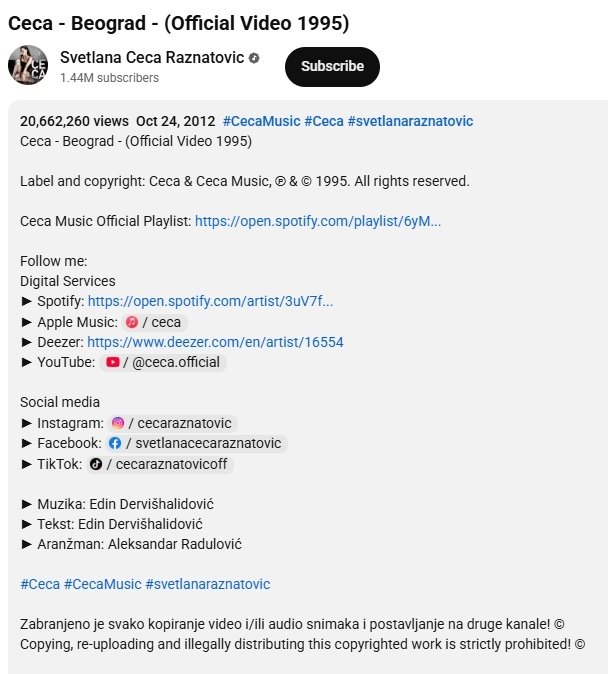Open the #svetlanaraznatovic hashtag beside the date
This screenshot has width=608, height=674.
[x=410, y=121]
